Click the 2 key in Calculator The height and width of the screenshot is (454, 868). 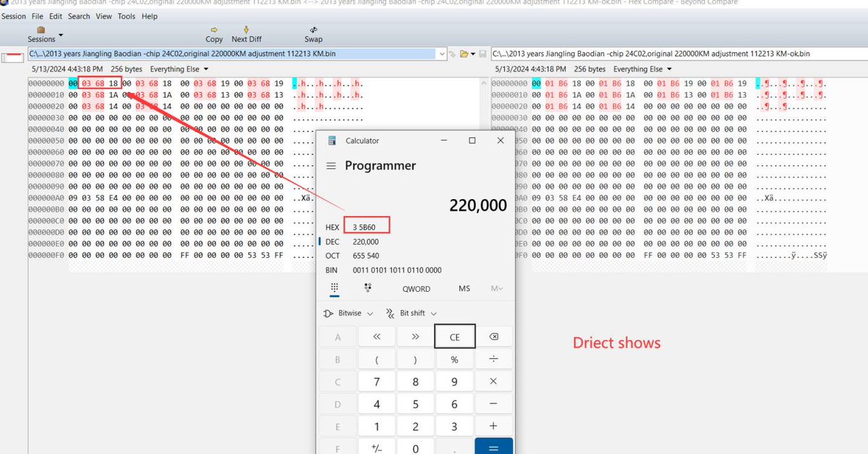[x=415, y=427]
